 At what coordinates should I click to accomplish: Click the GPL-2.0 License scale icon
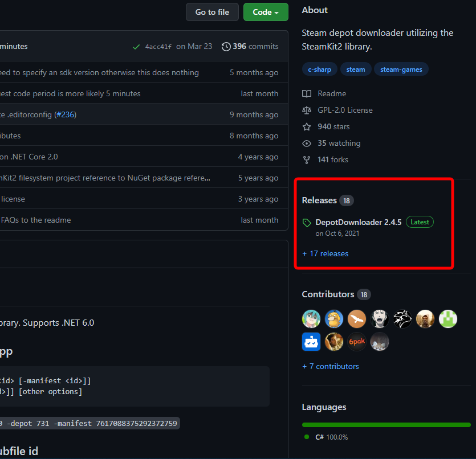coord(307,110)
